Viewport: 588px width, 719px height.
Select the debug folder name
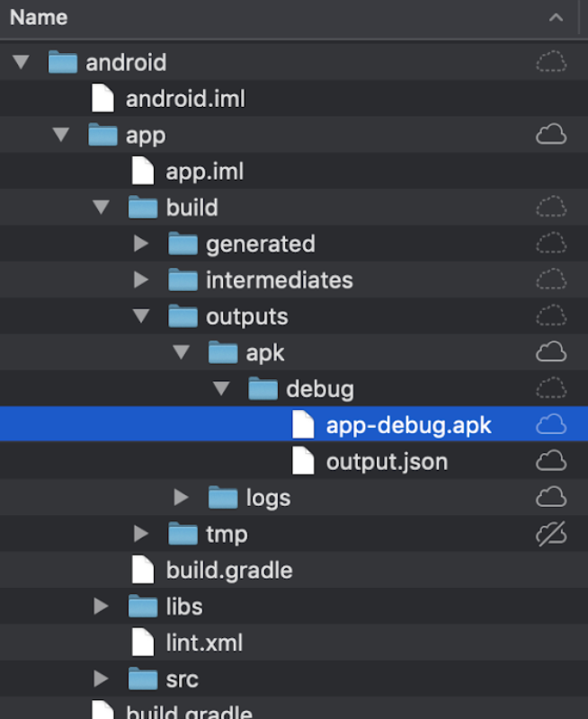point(320,389)
